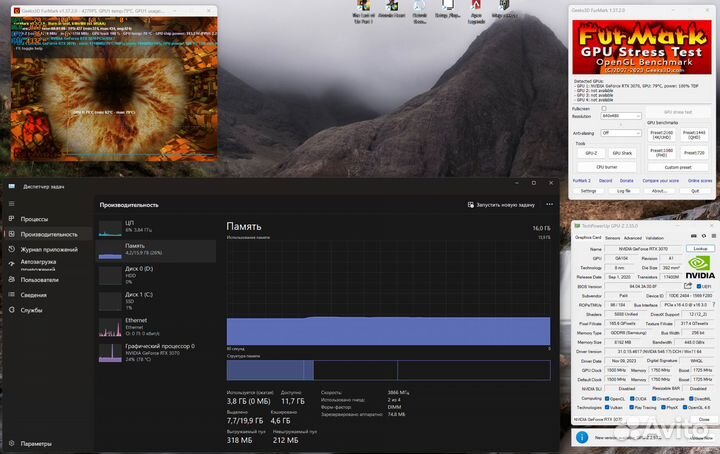Viewport: 720px width, 454px height.
Task: Toggle the UEFI checkbox in GPU-Z
Action: pos(698,286)
